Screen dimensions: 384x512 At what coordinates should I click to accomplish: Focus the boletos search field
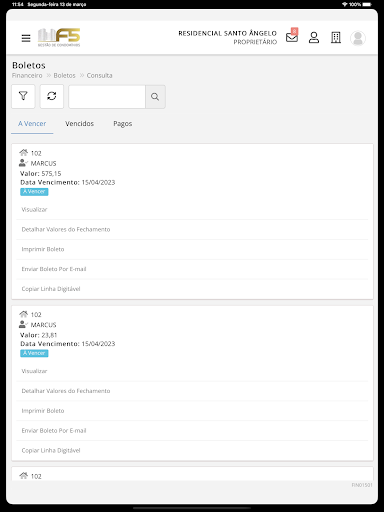click(107, 97)
